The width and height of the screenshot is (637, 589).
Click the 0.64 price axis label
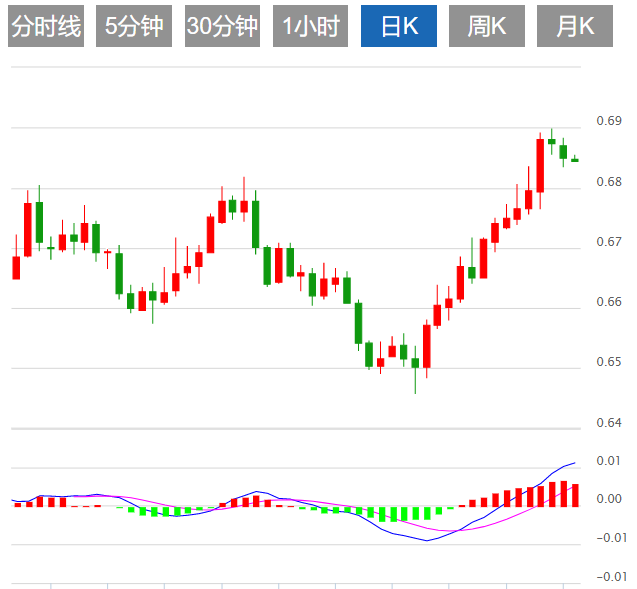pos(609,422)
